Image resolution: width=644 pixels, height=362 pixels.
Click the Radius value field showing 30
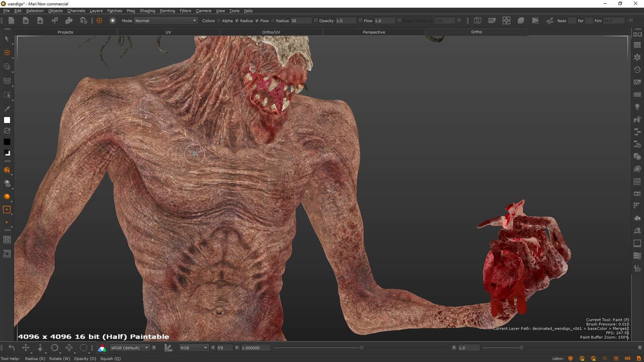tap(300, 21)
